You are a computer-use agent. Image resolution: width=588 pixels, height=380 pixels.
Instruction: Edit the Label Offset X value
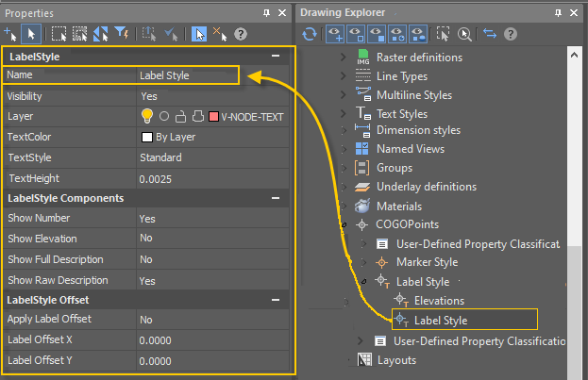click(212, 340)
